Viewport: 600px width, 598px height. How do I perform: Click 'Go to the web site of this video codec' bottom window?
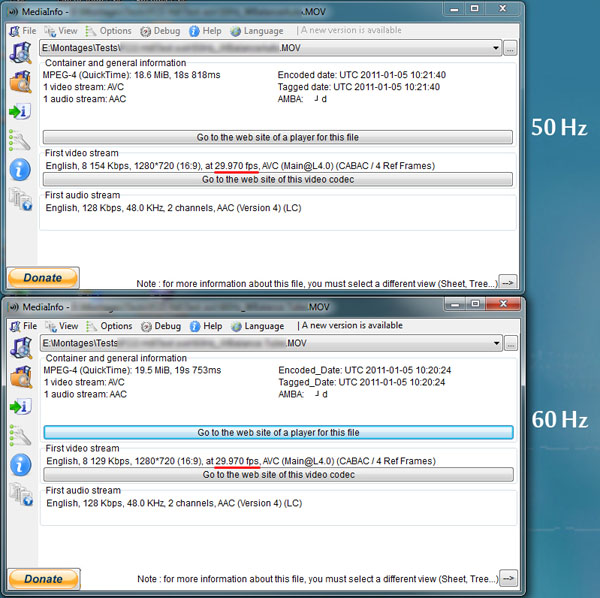(x=278, y=474)
